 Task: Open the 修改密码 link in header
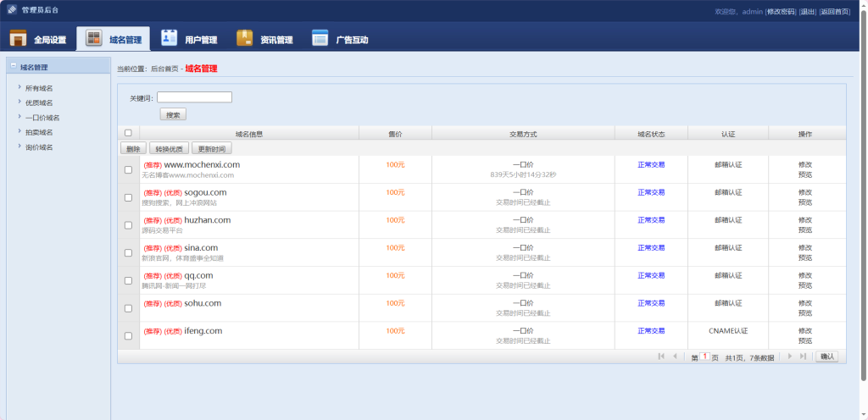tap(781, 12)
